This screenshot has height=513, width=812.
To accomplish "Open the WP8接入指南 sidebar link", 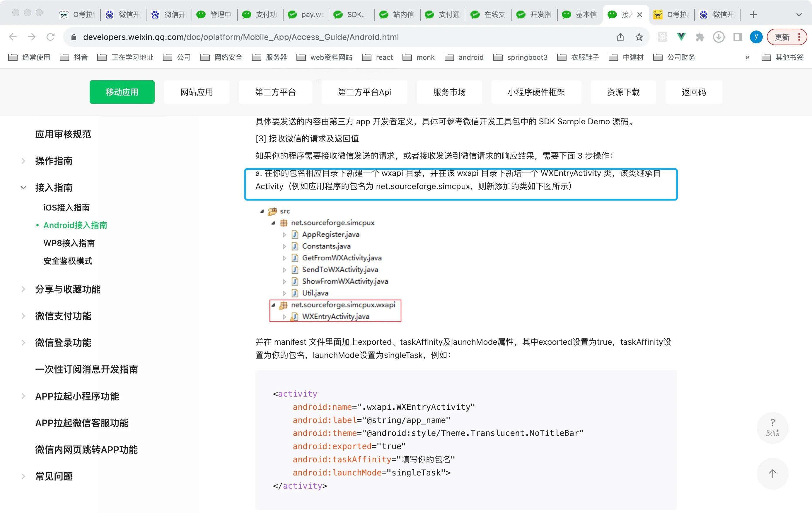I will tap(69, 243).
